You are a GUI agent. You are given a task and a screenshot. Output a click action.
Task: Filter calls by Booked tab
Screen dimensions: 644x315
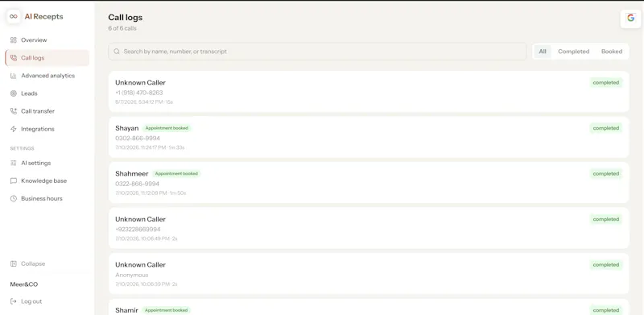(x=612, y=52)
